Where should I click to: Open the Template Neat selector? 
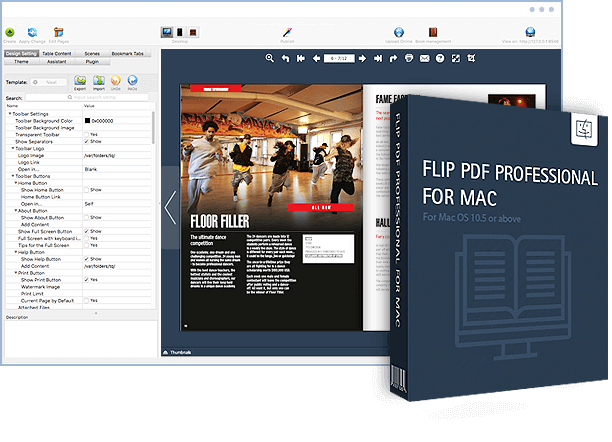pos(49,82)
